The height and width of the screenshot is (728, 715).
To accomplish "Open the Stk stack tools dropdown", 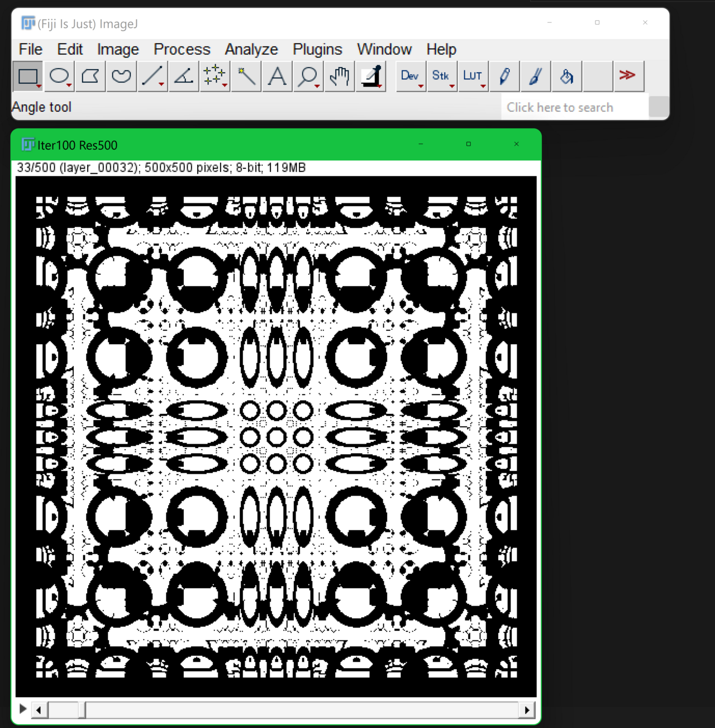I will 442,76.
